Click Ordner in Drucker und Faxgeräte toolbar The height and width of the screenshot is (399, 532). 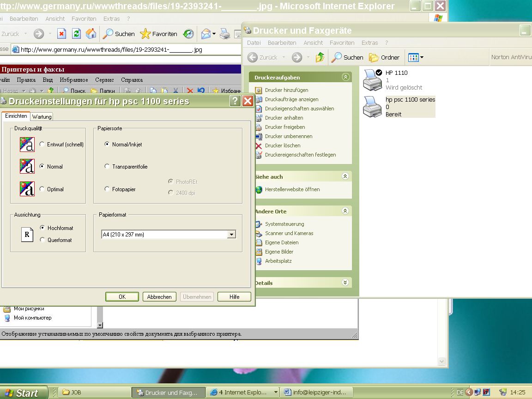[384, 57]
